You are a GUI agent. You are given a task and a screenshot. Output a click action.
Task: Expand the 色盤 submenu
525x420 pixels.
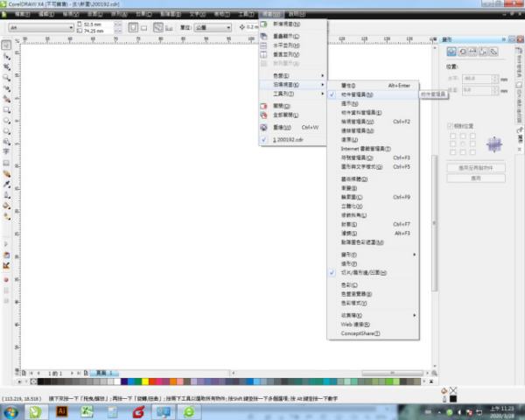point(293,76)
